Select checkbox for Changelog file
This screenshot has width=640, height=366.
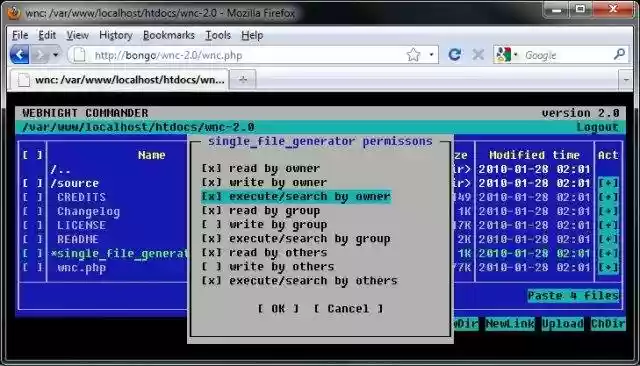click(x=33, y=211)
